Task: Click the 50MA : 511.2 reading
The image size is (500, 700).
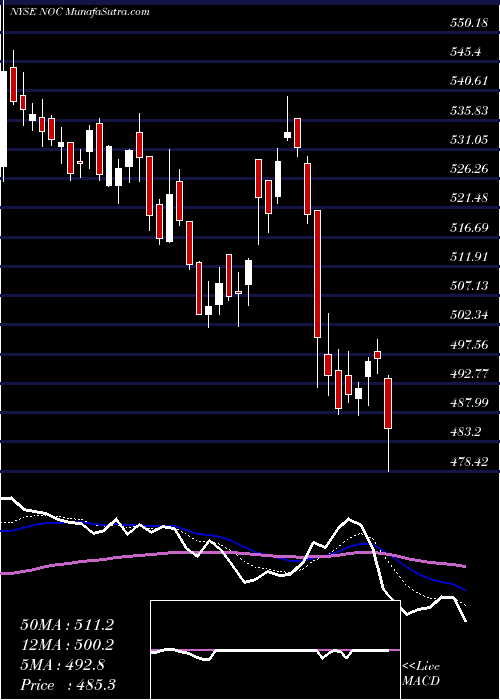Action: tap(67, 625)
